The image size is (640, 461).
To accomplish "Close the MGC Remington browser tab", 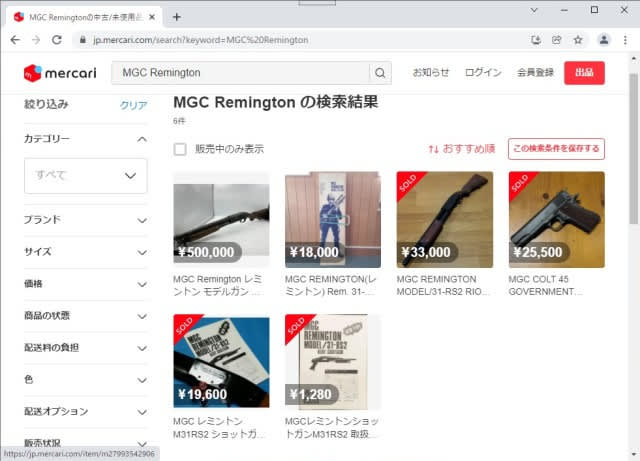I will coord(152,17).
